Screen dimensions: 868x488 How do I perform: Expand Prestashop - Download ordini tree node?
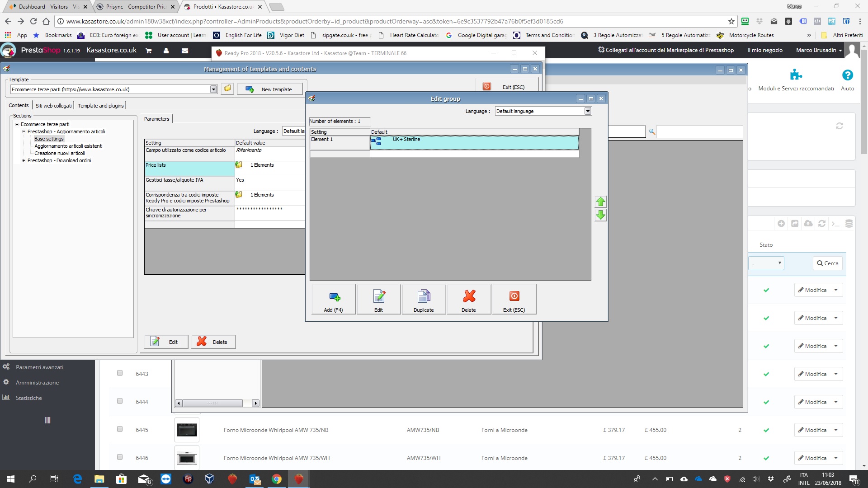[x=24, y=160]
